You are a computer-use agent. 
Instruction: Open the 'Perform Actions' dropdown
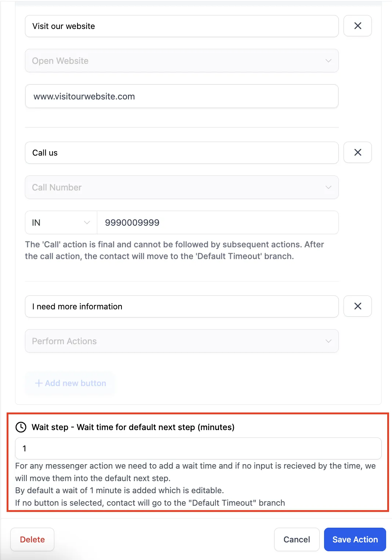pos(181,341)
